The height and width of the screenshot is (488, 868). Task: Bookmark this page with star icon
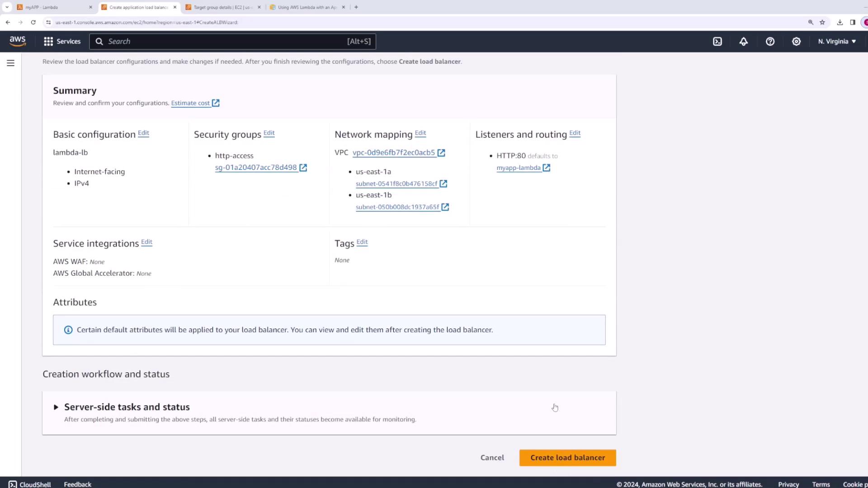coord(822,22)
